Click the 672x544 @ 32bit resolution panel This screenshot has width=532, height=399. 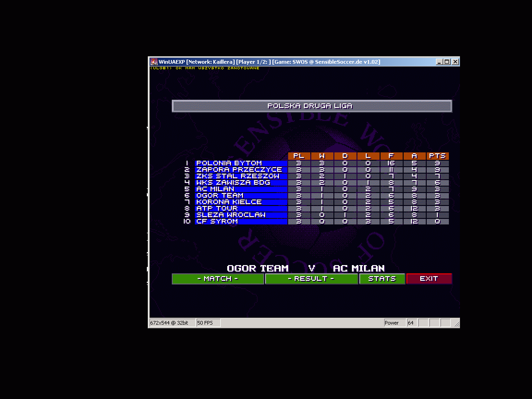tap(172, 323)
